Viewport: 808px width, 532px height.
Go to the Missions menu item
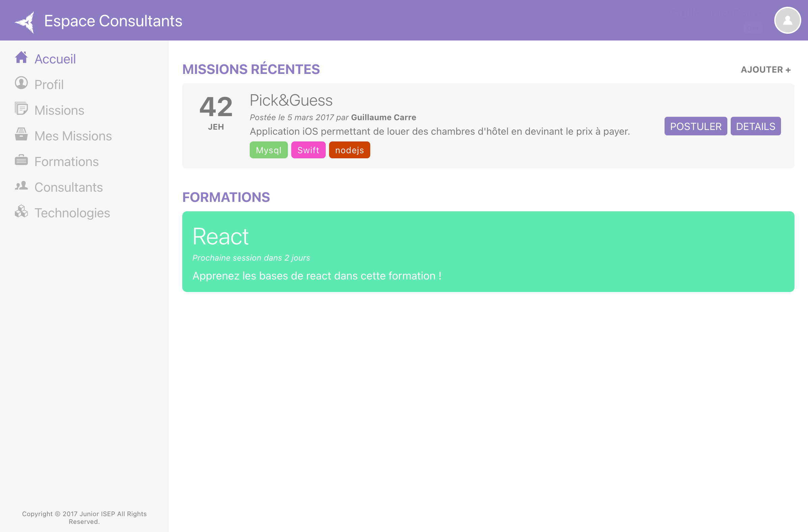click(x=59, y=110)
